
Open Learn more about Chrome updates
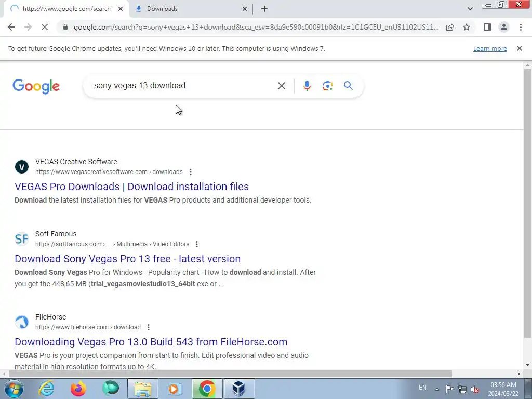(x=490, y=49)
